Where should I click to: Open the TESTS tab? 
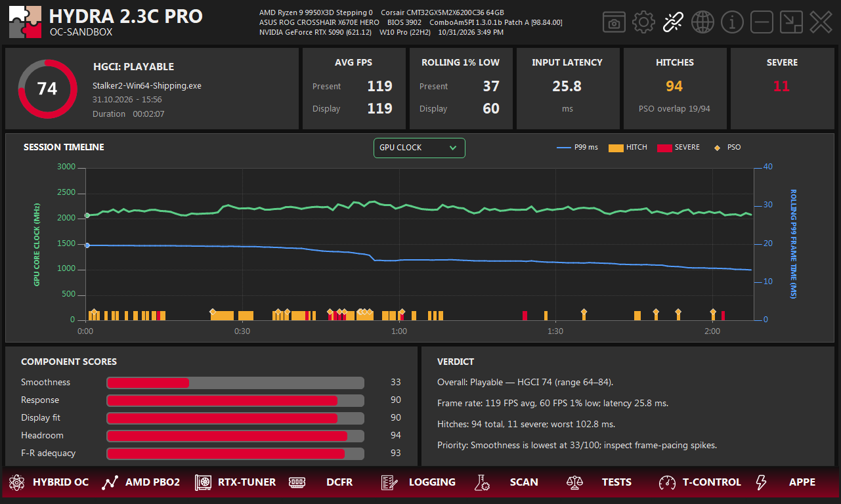(616, 482)
